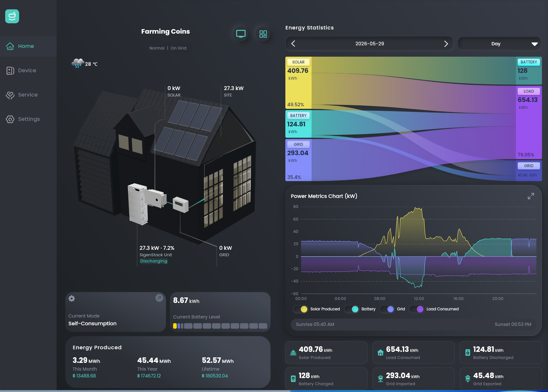Go to the next date

pos(446,44)
